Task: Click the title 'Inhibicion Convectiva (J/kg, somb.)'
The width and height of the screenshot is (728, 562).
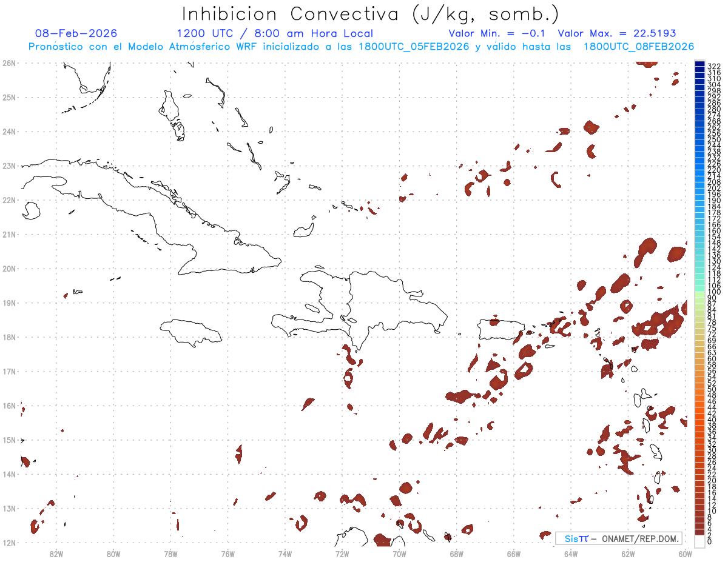Action: pos(369,14)
